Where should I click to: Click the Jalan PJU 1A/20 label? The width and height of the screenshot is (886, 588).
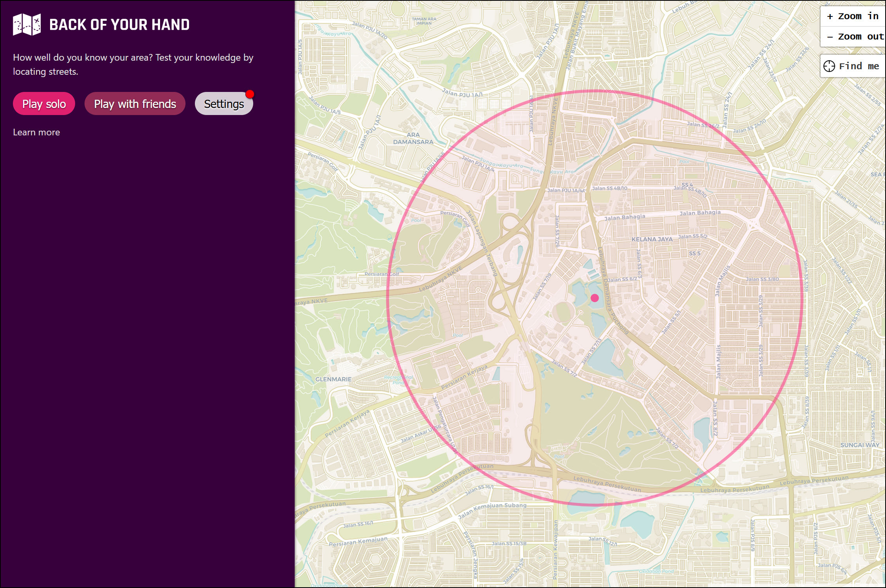click(369, 31)
